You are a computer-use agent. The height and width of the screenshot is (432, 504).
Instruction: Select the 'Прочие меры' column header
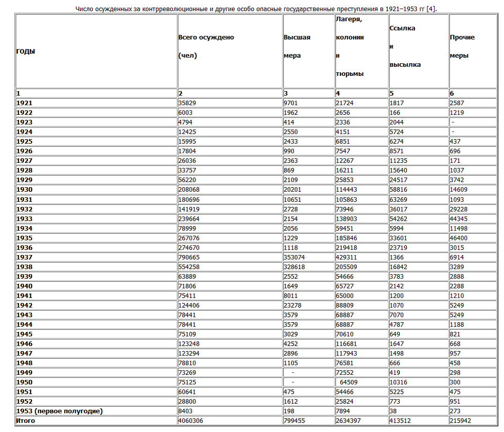point(473,51)
